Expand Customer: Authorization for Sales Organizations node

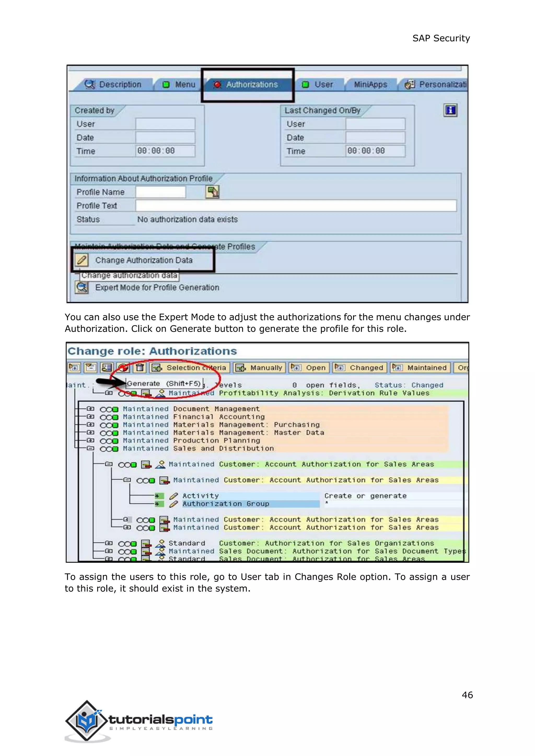(109, 543)
